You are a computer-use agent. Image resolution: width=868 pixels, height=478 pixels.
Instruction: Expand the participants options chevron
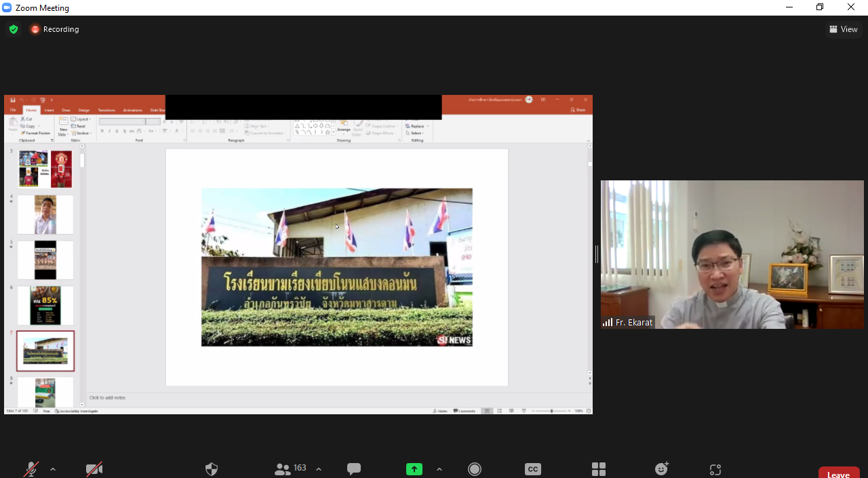pos(319,469)
